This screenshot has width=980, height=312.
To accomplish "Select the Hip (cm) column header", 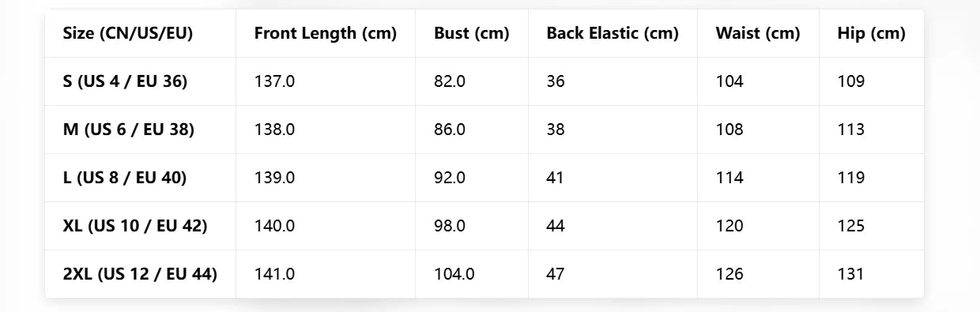I will 872,33.
